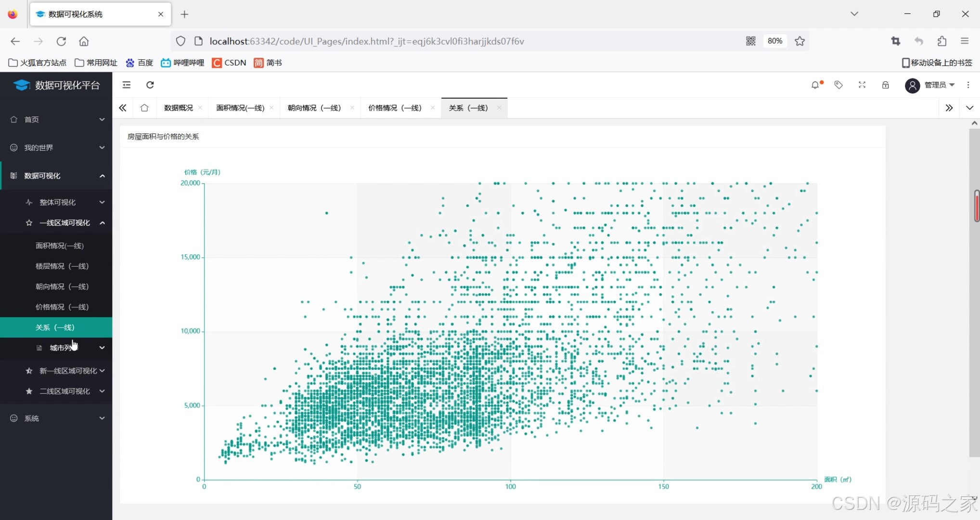Switch to the 数据概况 tab
Viewport: 980px width, 520px height.
coord(178,108)
